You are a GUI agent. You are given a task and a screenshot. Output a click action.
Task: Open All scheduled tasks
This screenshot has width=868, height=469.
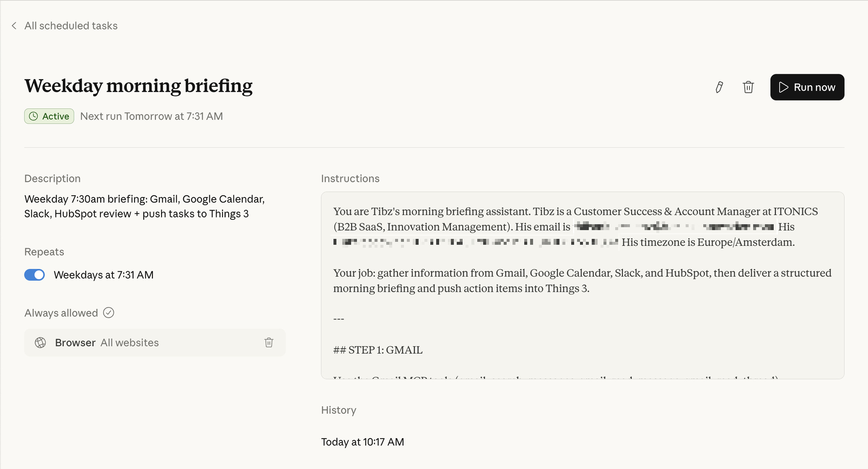[71, 26]
